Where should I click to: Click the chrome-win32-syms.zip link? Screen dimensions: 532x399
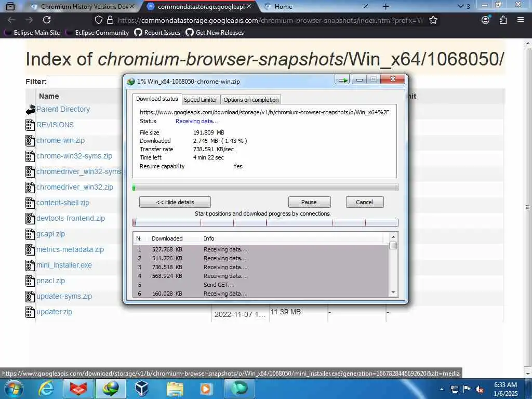coord(74,156)
